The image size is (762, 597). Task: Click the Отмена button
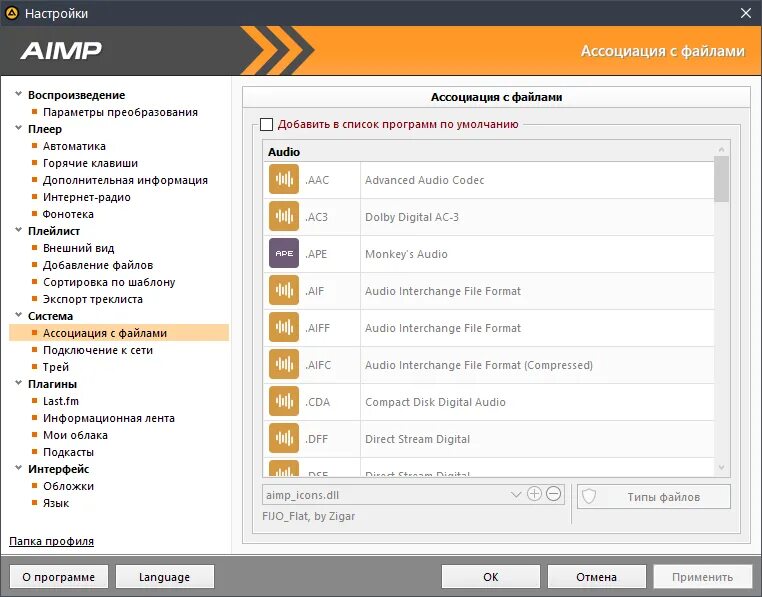click(596, 577)
